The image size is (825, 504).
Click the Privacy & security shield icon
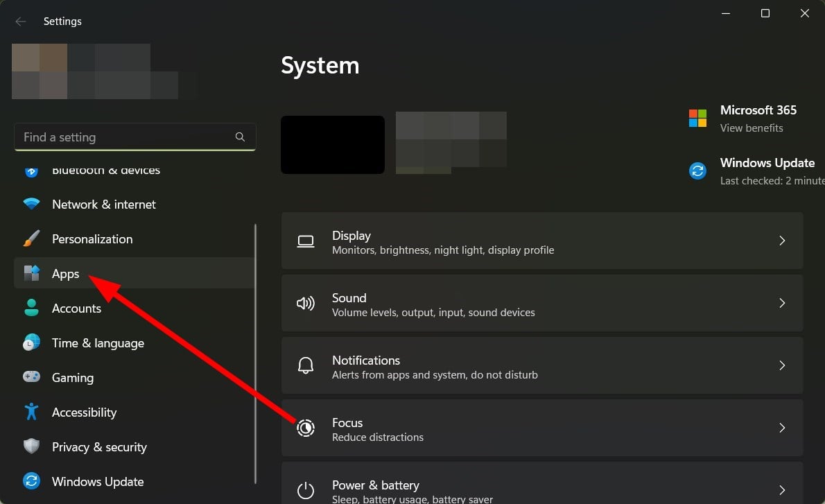(x=32, y=446)
